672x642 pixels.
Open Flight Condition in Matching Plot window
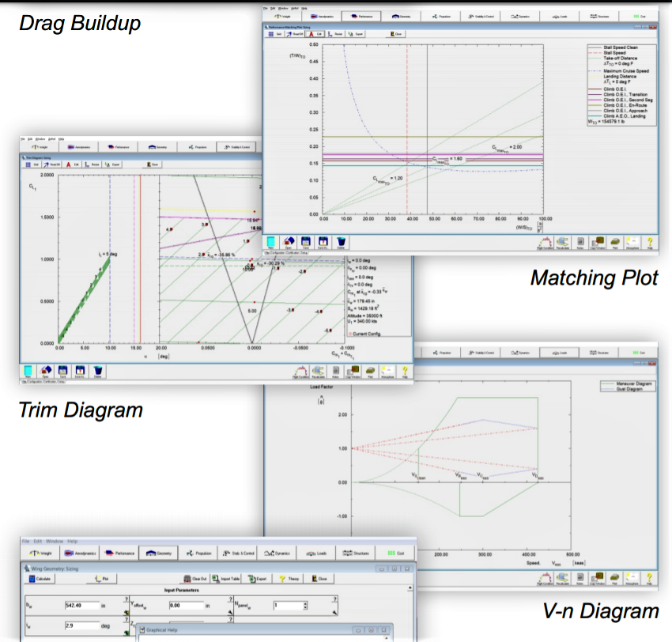(546, 243)
